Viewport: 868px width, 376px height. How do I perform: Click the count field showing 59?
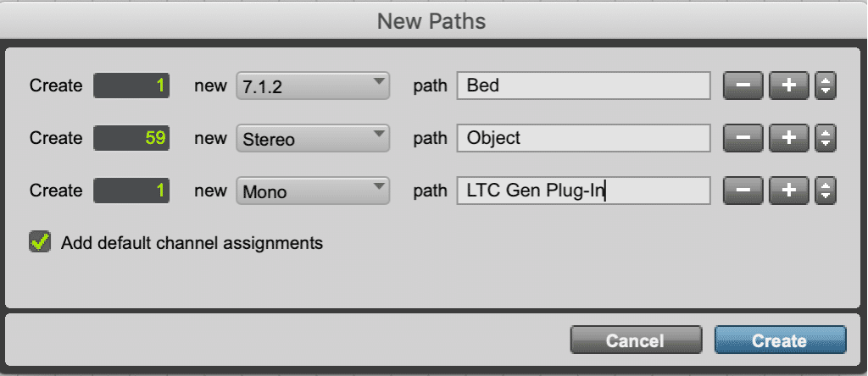coord(131,138)
